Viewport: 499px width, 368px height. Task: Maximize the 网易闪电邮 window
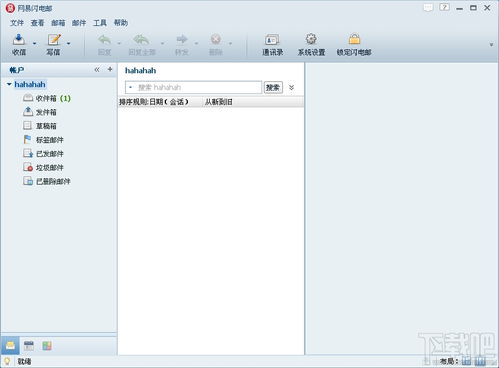point(473,8)
